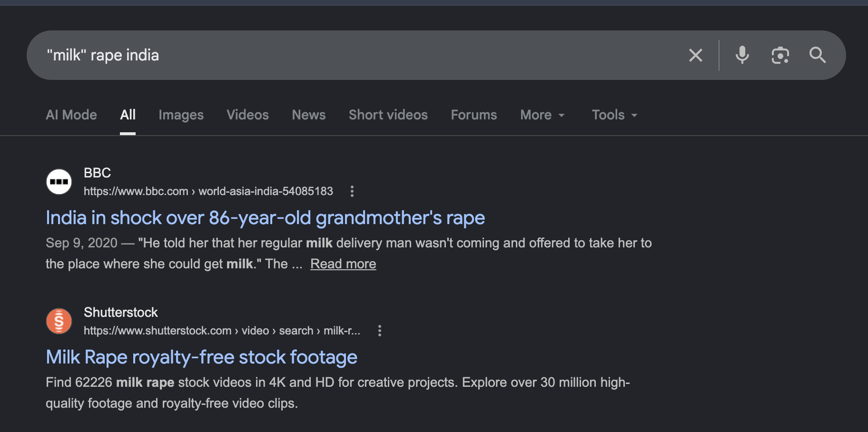The height and width of the screenshot is (432, 868).
Task: Click the Read more link in BBC snippet
Action: pos(343,264)
